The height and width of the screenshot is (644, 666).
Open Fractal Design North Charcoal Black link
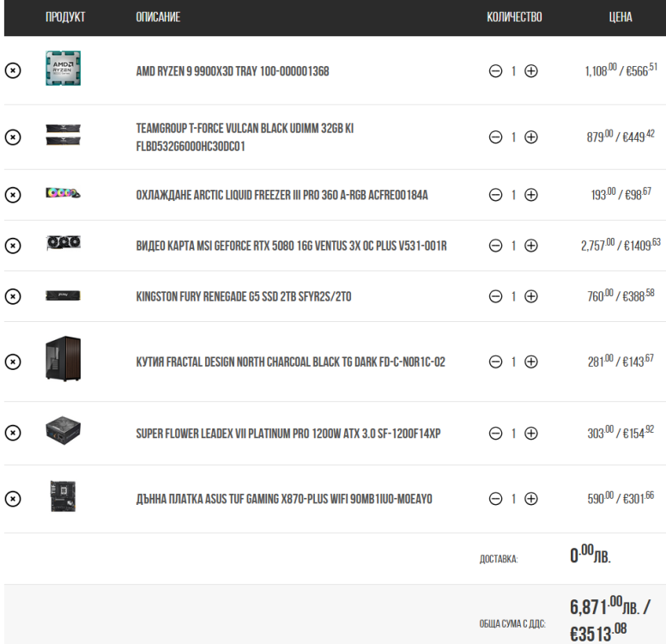[291, 361]
